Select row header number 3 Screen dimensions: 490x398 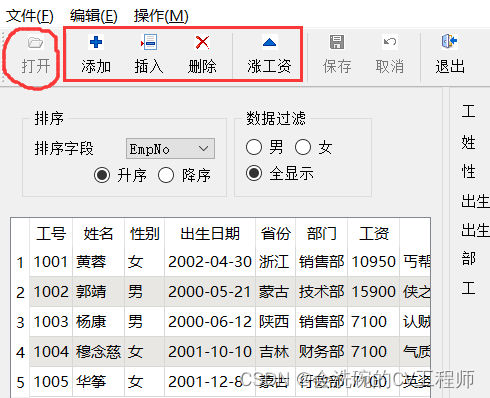click(x=20, y=322)
